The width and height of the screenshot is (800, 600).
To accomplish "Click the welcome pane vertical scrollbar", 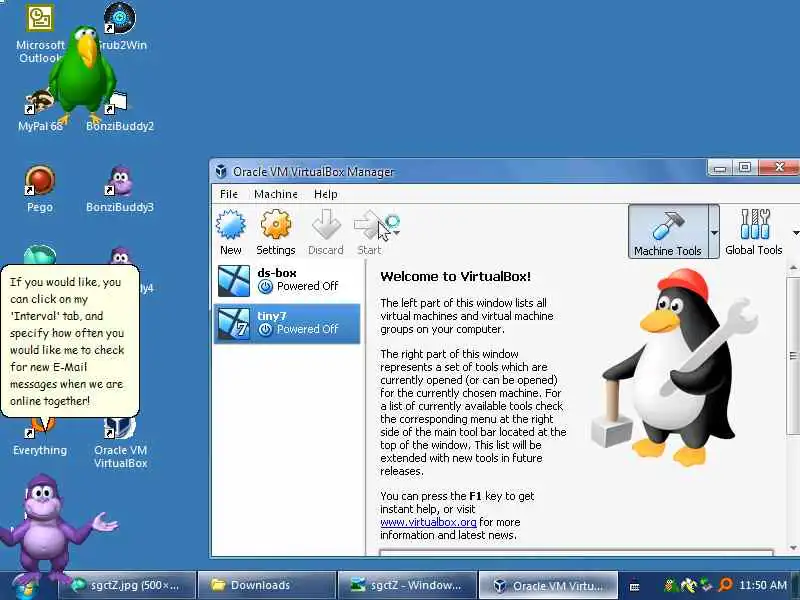I will click(x=793, y=356).
